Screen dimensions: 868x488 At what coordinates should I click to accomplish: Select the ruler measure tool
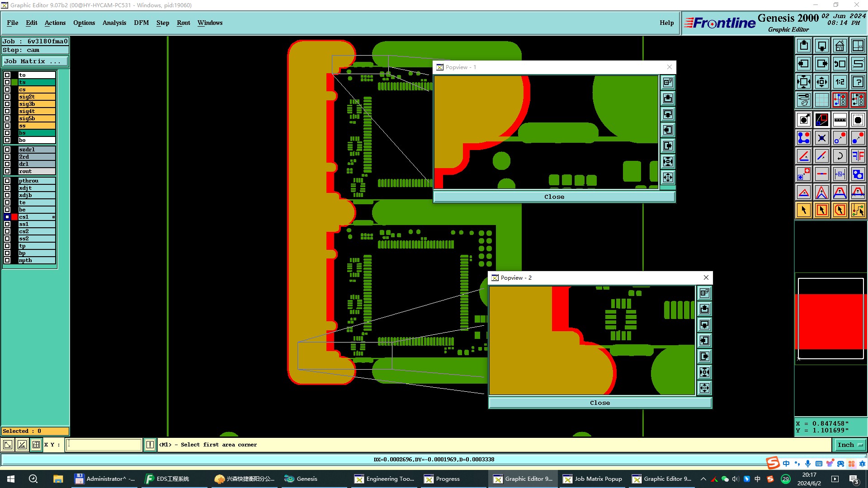(840, 120)
